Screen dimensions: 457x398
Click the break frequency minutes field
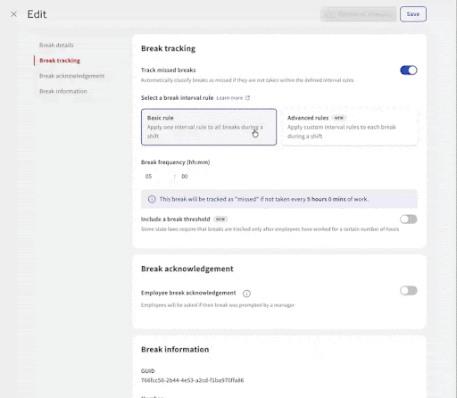point(192,176)
